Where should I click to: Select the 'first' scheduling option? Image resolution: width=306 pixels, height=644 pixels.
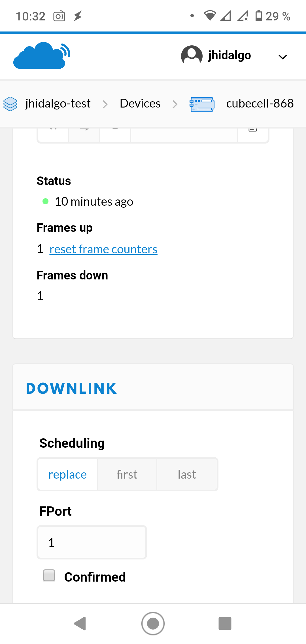[127, 474]
